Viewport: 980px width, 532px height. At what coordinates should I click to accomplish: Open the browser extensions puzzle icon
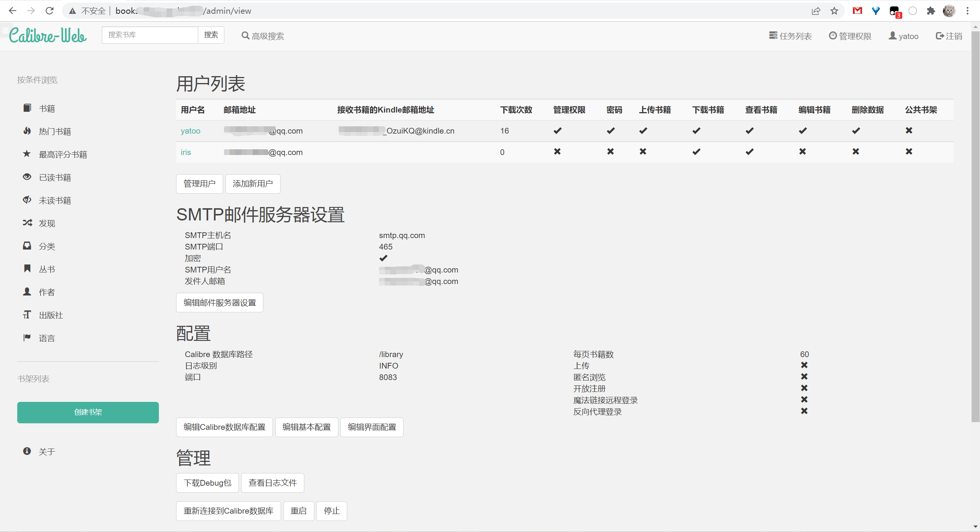[x=931, y=11]
